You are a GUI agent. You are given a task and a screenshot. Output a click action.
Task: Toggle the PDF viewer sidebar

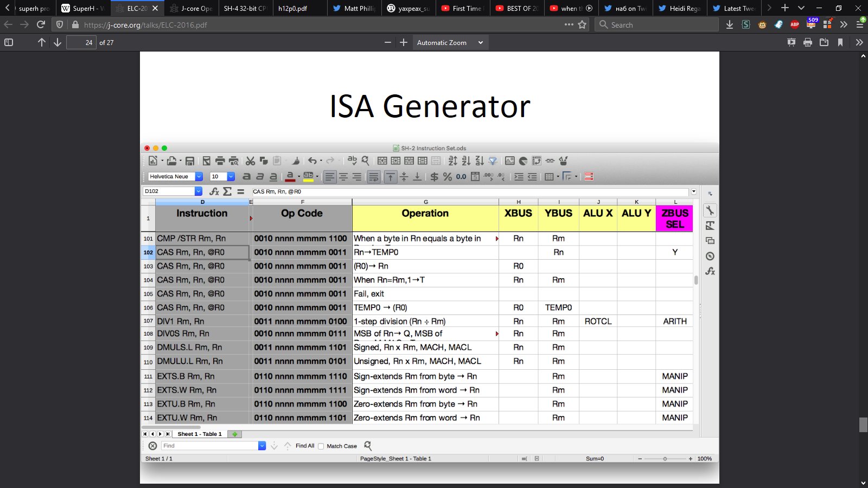point(9,42)
